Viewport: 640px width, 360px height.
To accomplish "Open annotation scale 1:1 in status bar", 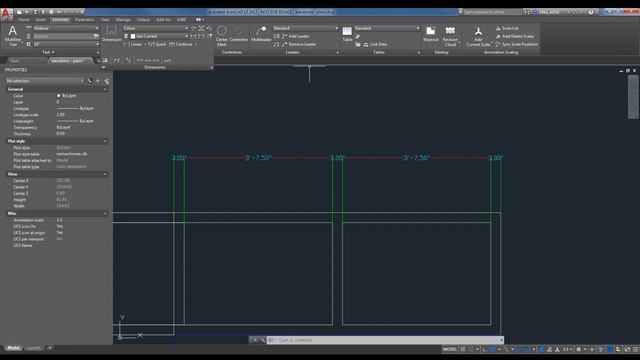I will pyautogui.click(x=567, y=349).
